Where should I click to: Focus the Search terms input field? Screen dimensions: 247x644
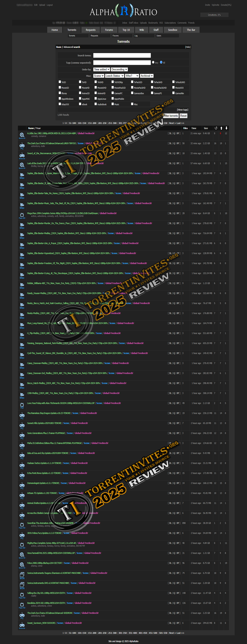pyautogui.click(x=122, y=55)
